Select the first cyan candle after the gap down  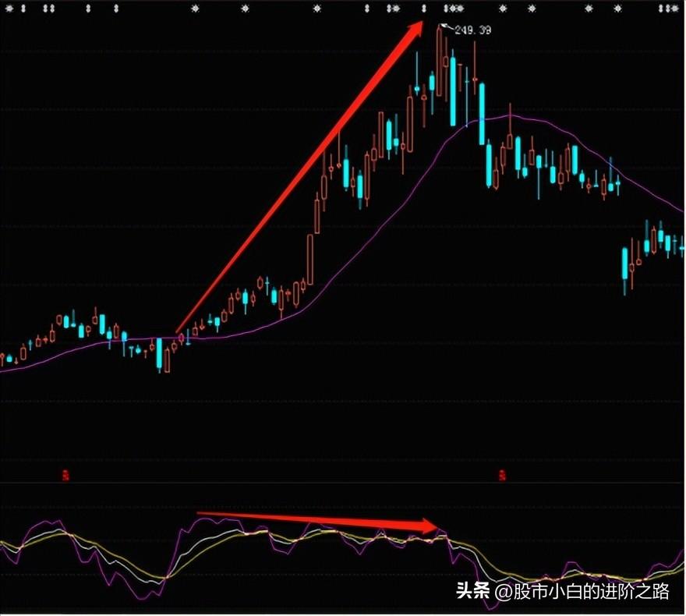pos(625,264)
